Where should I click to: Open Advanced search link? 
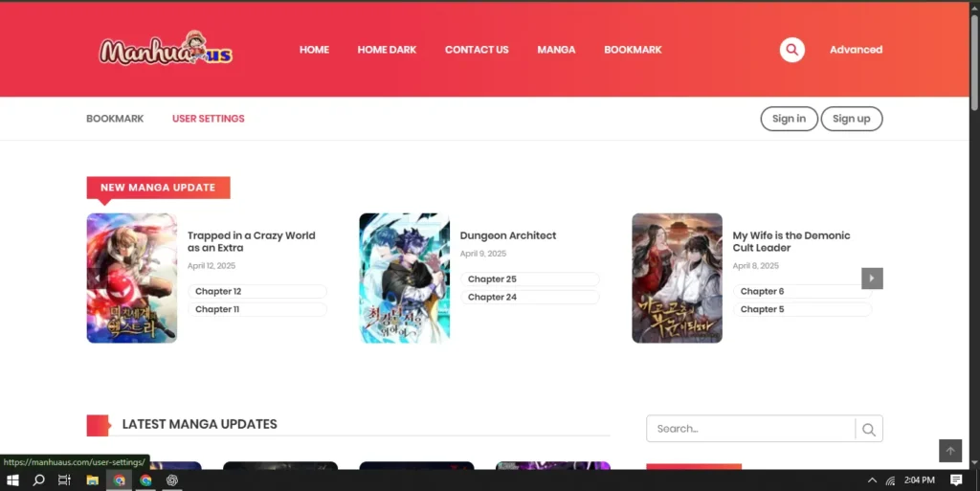pyautogui.click(x=856, y=50)
